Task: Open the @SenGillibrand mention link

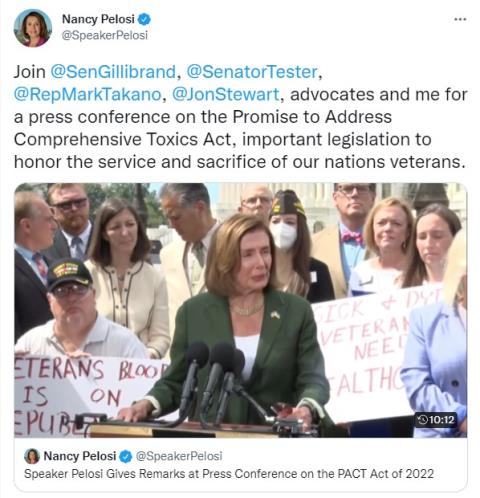Action: point(113,72)
